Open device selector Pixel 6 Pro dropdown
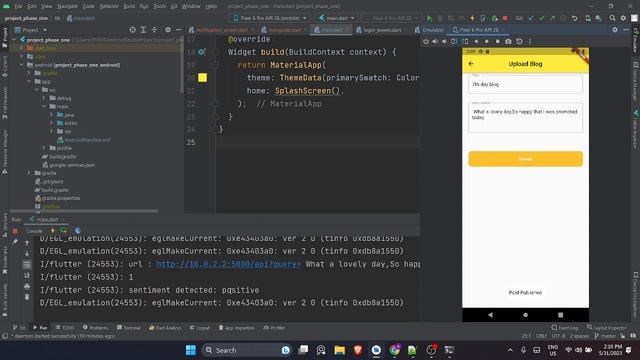This screenshot has width=640, height=360. (x=270, y=18)
